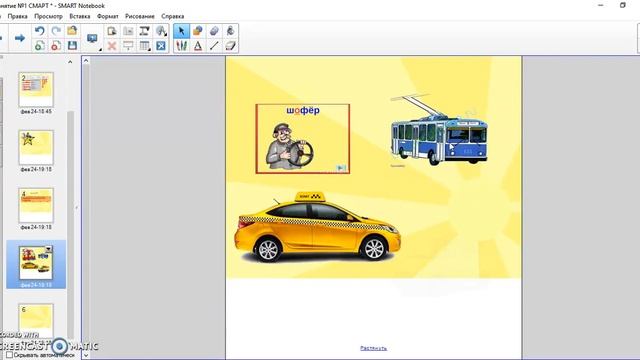Select the line tool

click(214, 46)
